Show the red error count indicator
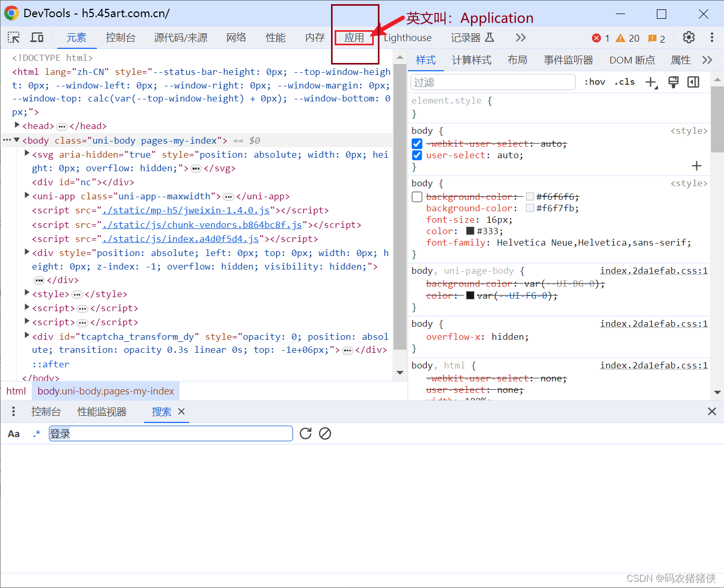Screen dimensions: 724x588 (601, 38)
